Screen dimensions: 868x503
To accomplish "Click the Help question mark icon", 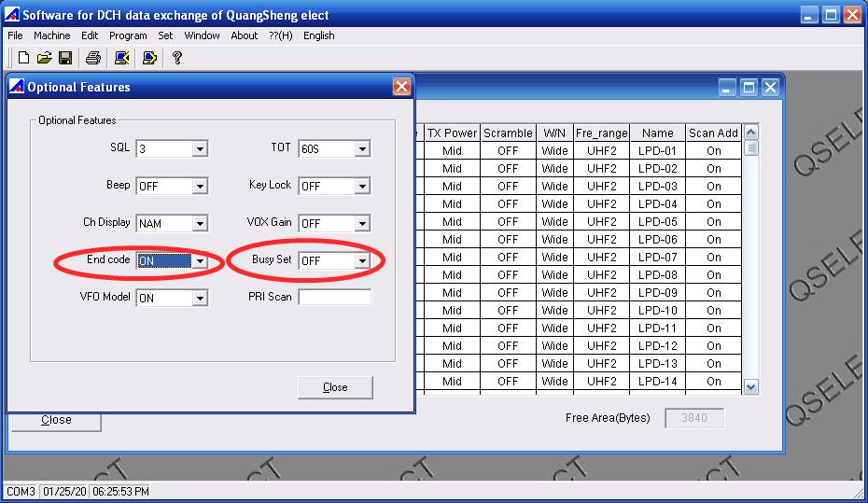I will pyautogui.click(x=177, y=58).
